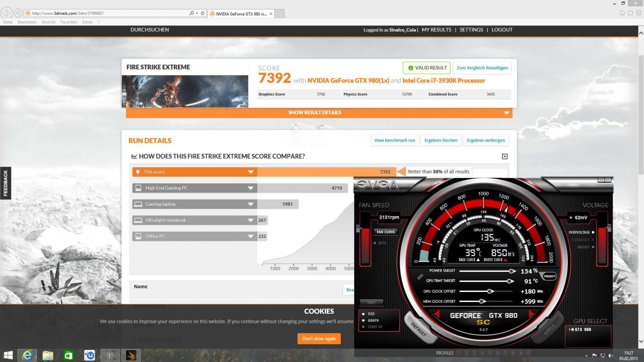The height and width of the screenshot is (362, 644).
Task: Click the browser forward arrow
Action: point(18,13)
